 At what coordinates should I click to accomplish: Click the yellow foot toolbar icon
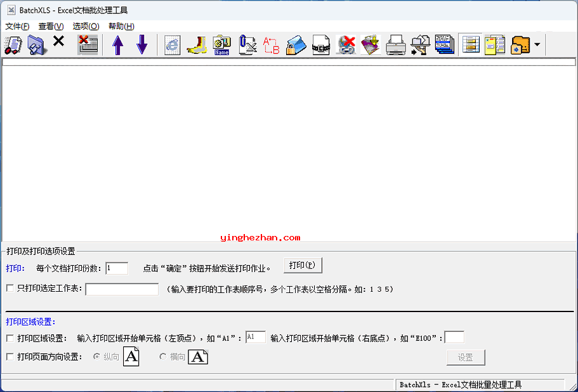(x=197, y=45)
